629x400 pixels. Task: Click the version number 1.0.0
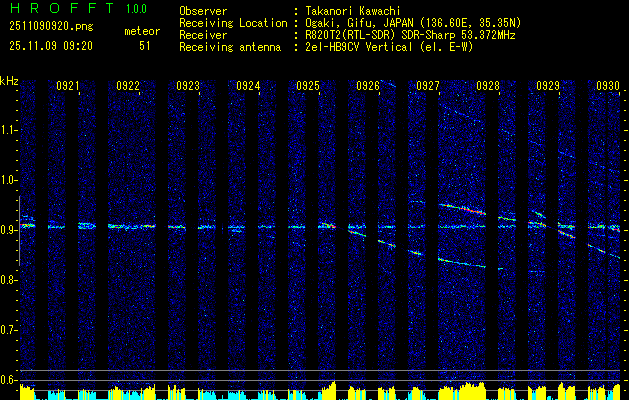pos(136,9)
